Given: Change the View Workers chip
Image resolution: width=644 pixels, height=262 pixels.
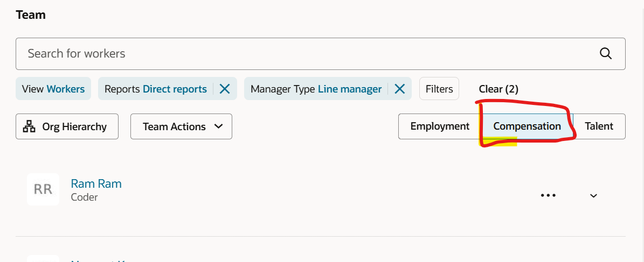Looking at the screenshot, I should coord(53,89).
